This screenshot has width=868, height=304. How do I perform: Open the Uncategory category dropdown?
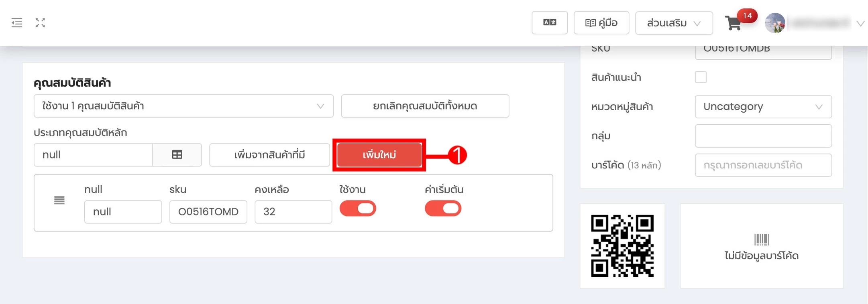click(763, 107)
